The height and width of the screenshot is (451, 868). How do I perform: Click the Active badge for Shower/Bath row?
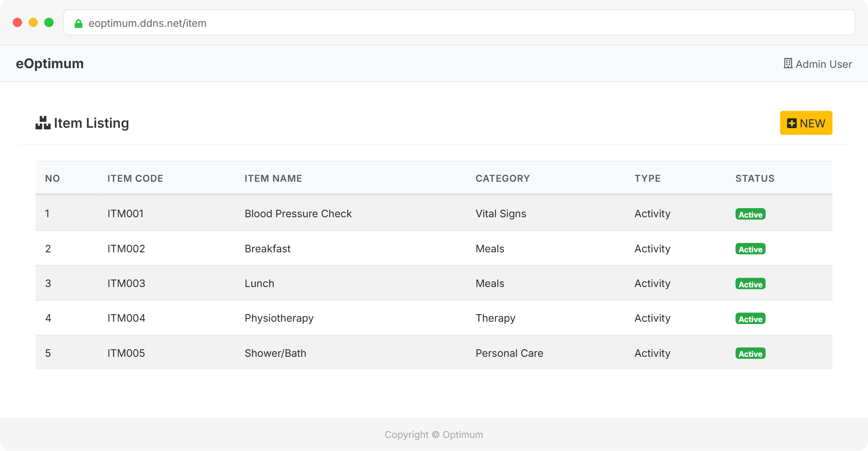[x=750, y=354]
